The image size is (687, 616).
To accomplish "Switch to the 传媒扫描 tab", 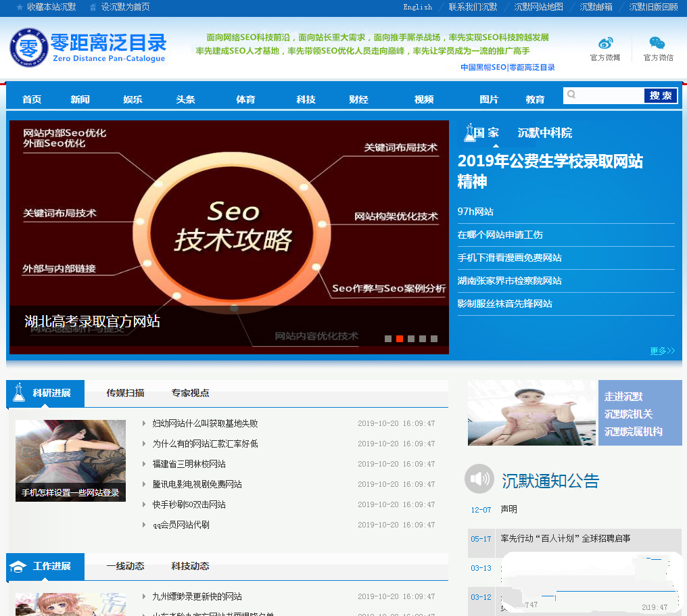I will click(126, 393).
